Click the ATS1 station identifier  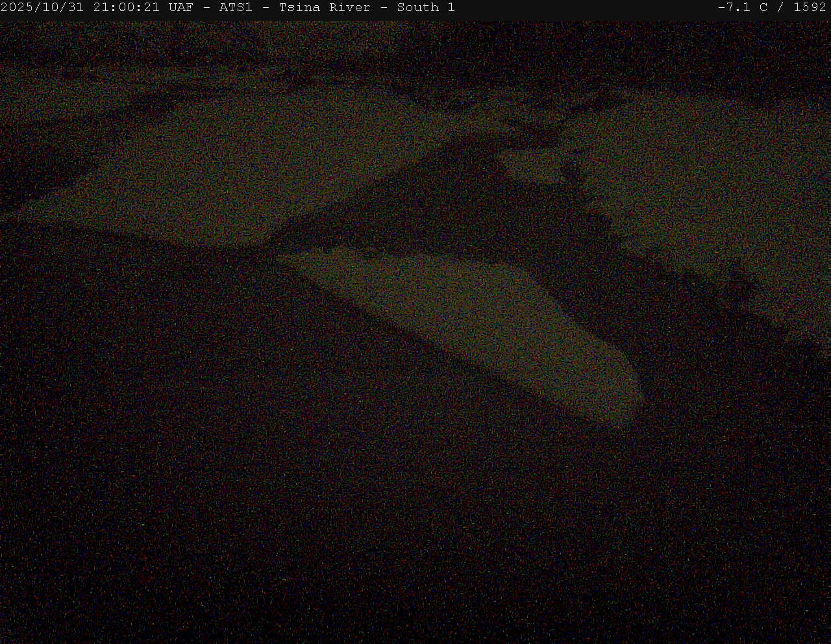[x=235, y=8]
